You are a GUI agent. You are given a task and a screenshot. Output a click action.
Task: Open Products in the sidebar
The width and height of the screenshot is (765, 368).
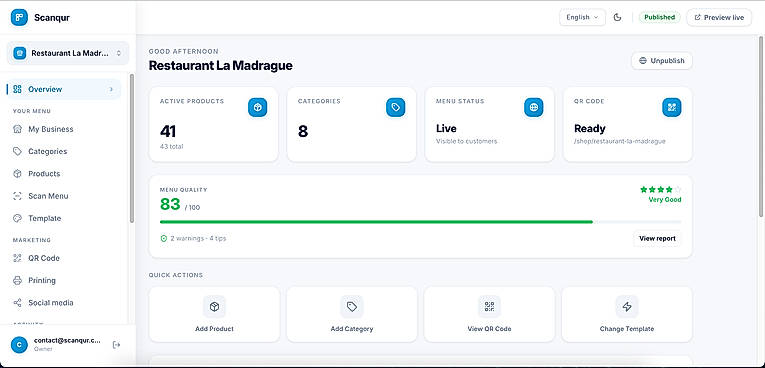tap(64, 174)
